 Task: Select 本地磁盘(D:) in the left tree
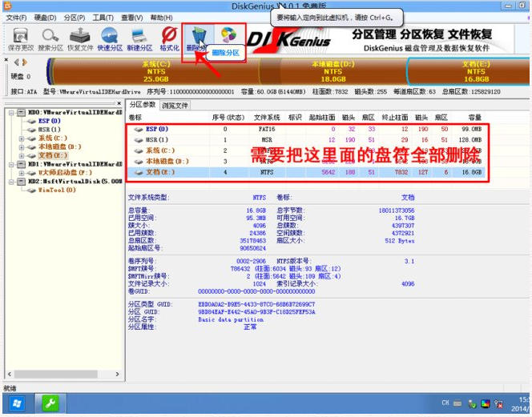tap(60, 146)
